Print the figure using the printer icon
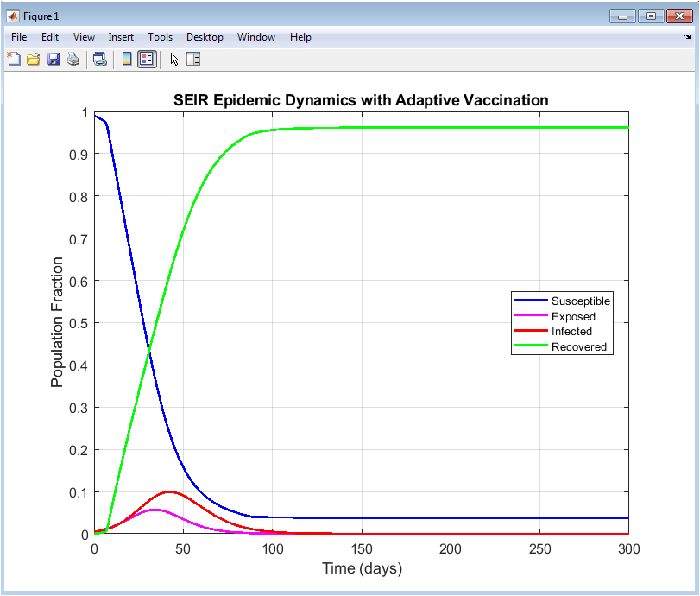This screenshot has height=596, width=700. pos(73,59)
